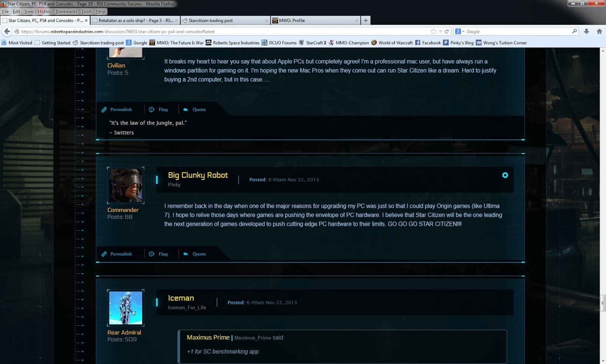Quote the Civilian's Mac post
The image size is (606, 364).
pyautogui.click(x=195, y=109)
